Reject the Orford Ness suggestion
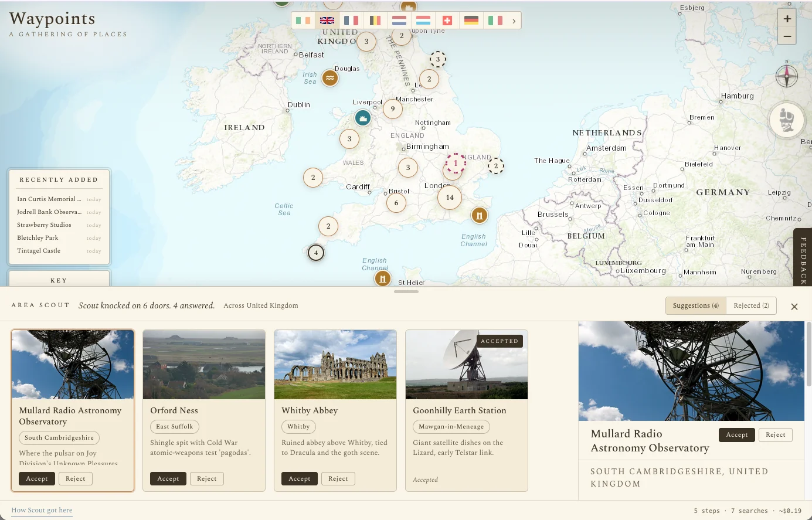 point(207,479)
